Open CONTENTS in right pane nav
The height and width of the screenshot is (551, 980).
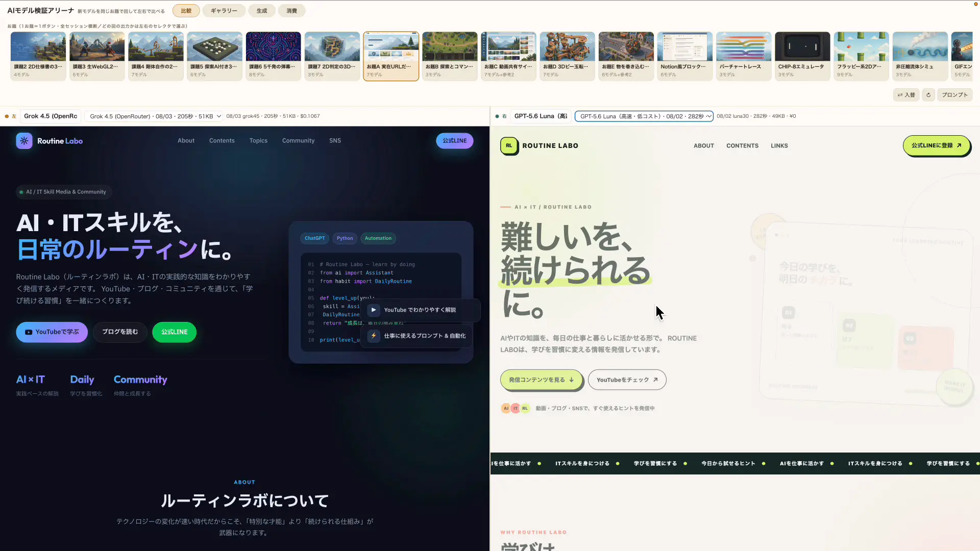click(x=742, y=146)
